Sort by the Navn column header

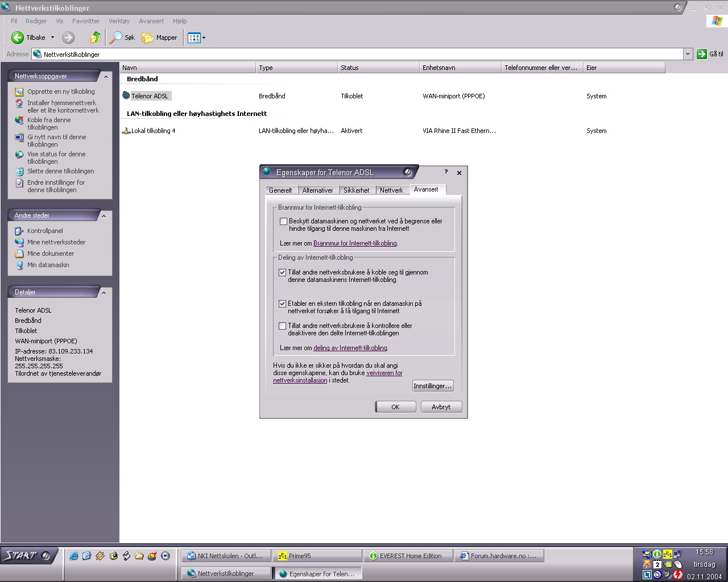[x=188, y=68]
